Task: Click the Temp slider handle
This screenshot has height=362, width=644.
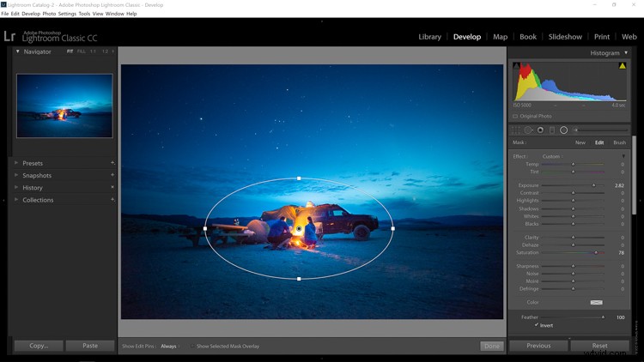Action: tap(573, 164)
